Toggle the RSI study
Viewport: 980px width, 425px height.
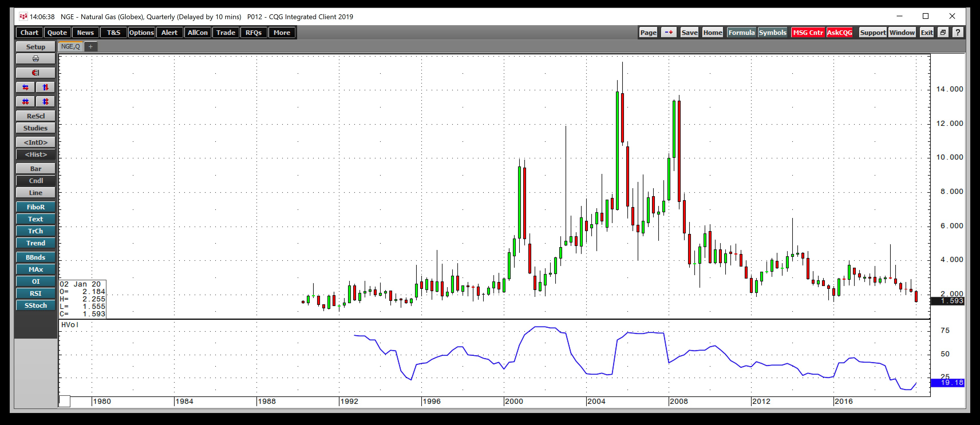click(x=35, y=293)
